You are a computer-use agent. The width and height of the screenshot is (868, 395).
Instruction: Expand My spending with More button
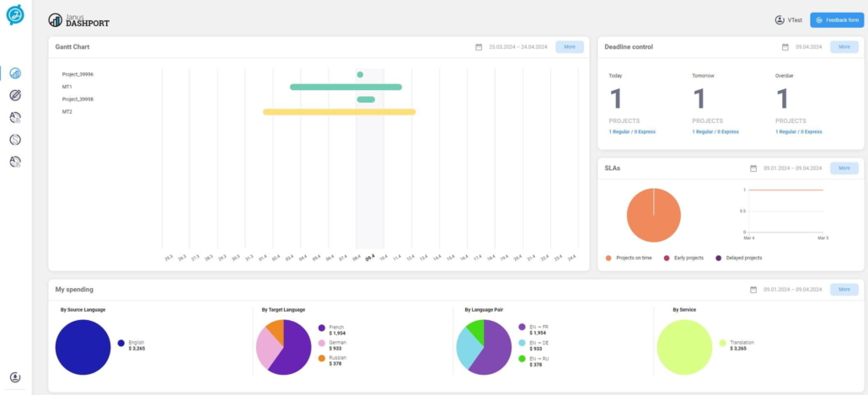point(844,290)
